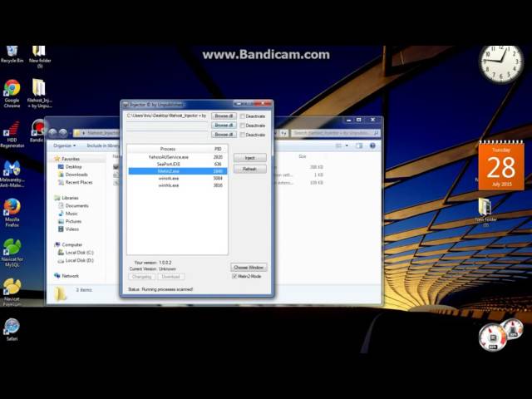Click the second-row Browse dll button
532x399 pixels.
[x=224, y=126]
